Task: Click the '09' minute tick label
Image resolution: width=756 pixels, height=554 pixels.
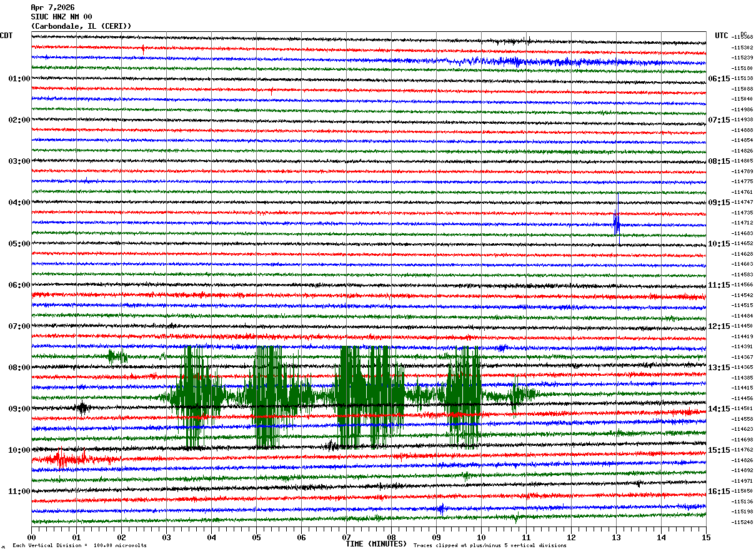Action: 436,537
